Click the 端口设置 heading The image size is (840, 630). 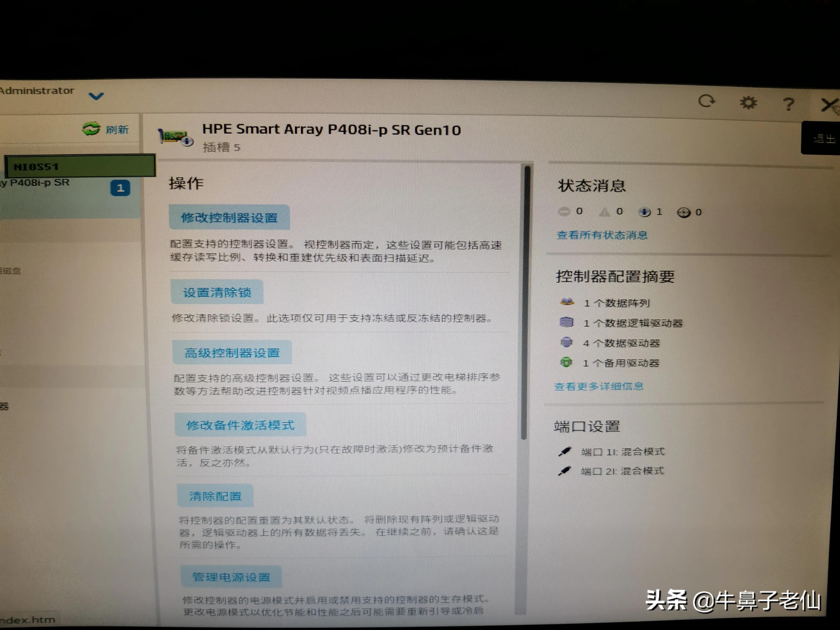pyautogui.click(x=587, y=427)
